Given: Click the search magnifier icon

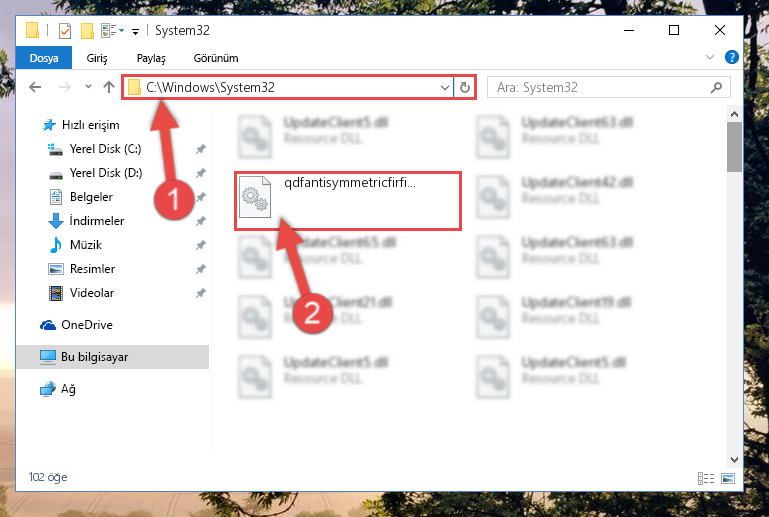Looking at the screenshot, I should tap(716, 87).
